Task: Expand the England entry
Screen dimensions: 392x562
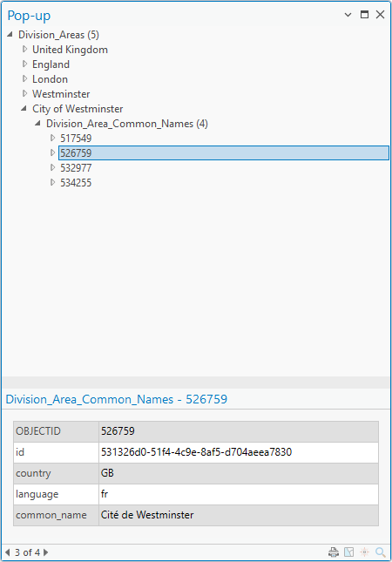Action: pos(24,64)
